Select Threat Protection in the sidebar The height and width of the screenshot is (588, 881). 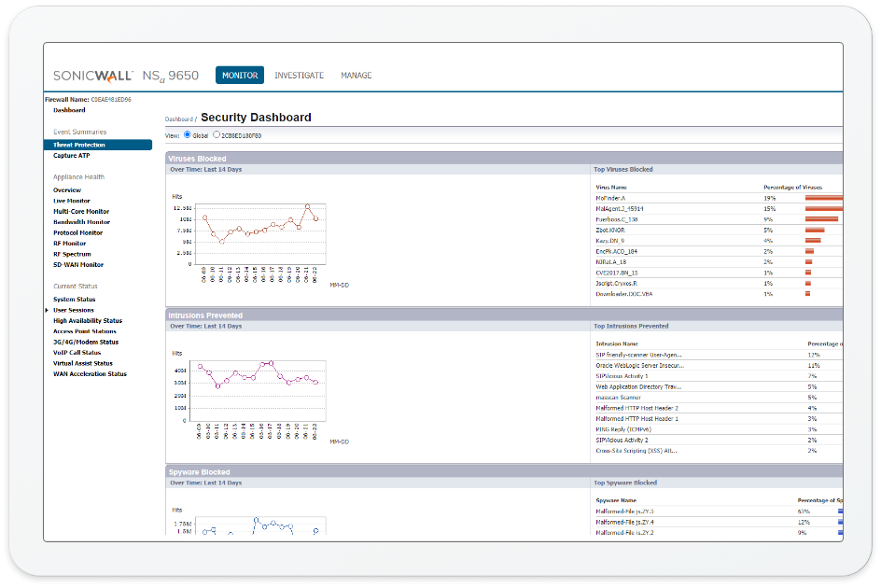pyautogui.click(x=79, y=146)
